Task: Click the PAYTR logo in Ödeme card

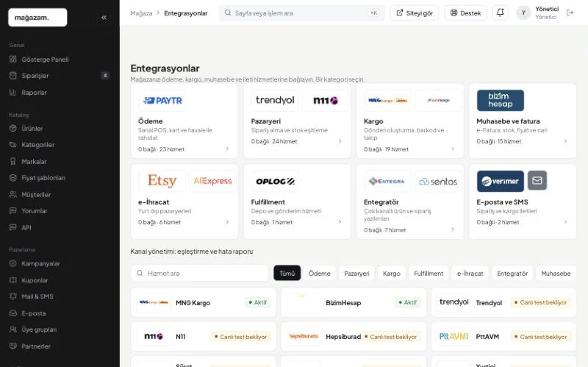Action: coord(162,101)
